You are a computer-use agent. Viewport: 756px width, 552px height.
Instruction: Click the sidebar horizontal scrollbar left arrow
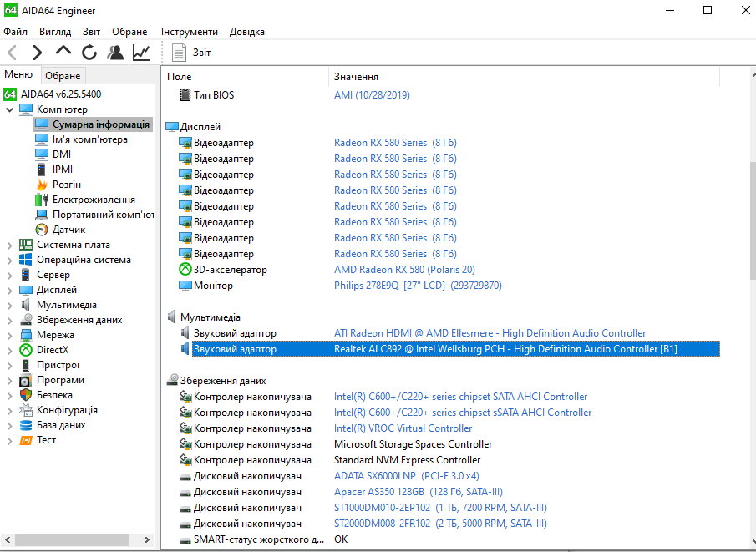[7, 539]
